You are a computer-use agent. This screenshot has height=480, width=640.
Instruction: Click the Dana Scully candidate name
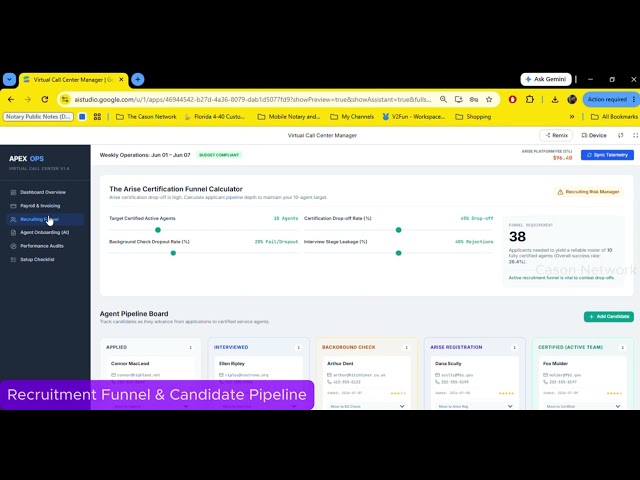448,363
